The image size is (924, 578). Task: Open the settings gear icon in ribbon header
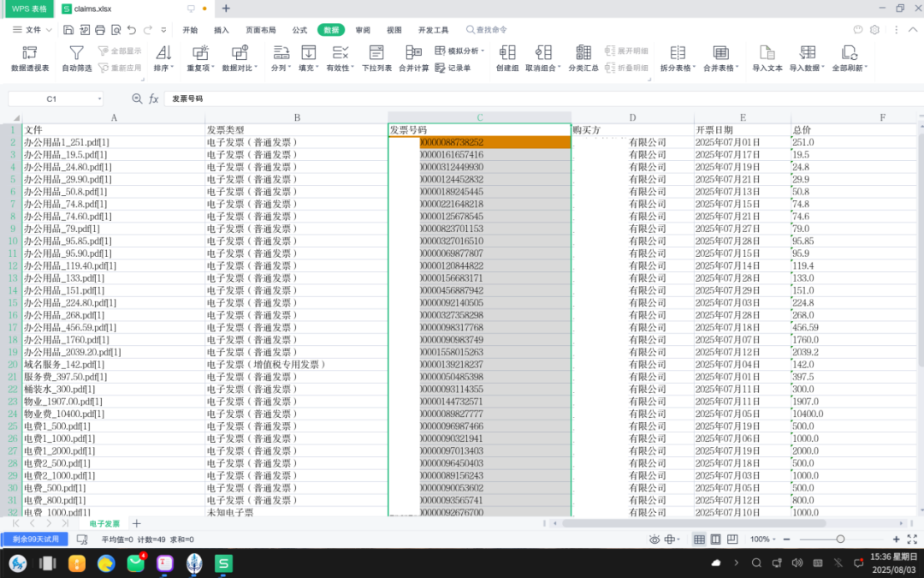tap(874, 29)
